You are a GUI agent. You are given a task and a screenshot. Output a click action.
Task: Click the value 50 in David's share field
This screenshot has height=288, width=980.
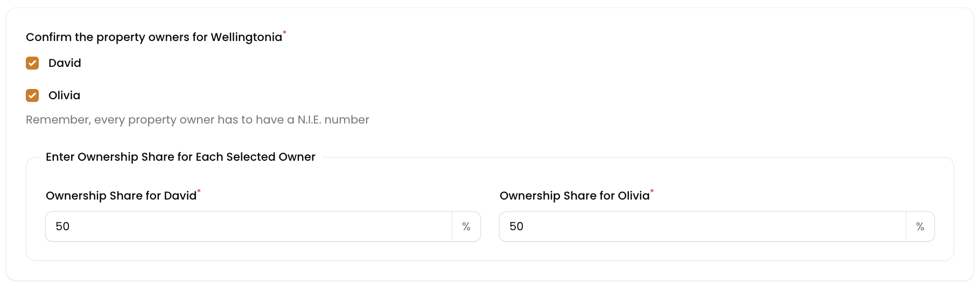tap(62, 227)
